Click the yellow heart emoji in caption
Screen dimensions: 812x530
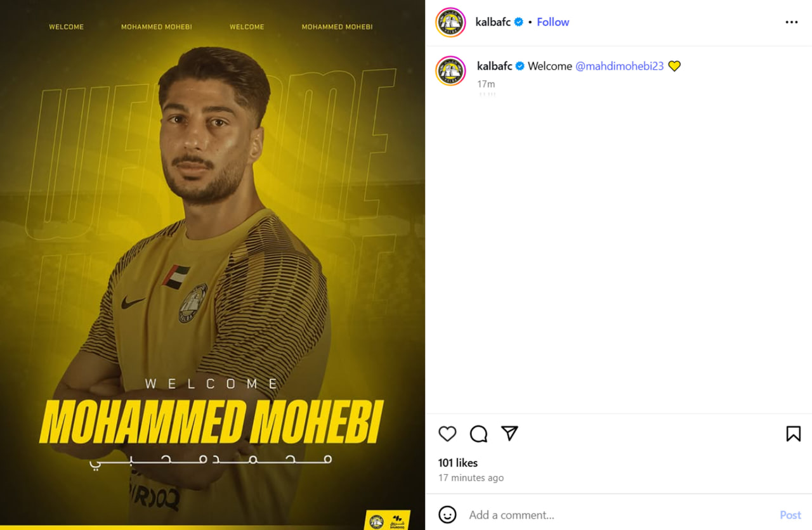pos(674,66)
